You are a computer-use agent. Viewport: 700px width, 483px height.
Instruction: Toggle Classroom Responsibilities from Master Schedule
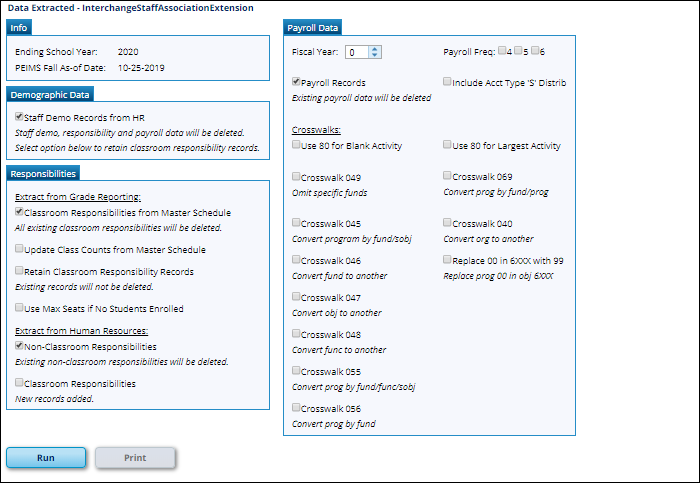point(20,213)
